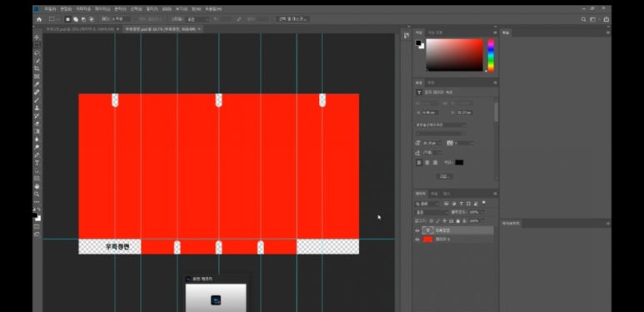
Task: Select the Crop tool
Action: pos(37,68)
